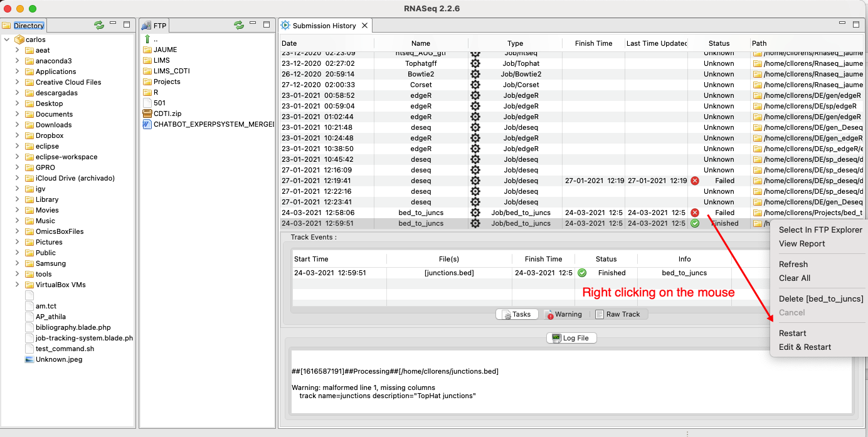Choose Restart from the context menu
Viewport: 868px width, 437px height.
pyautogui.click(x=792, y=333)
